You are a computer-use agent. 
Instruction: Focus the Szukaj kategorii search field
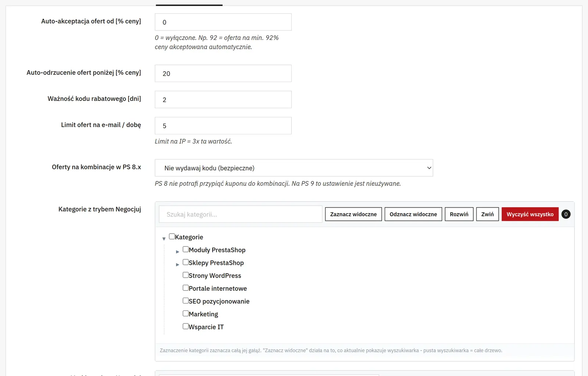click(240, 214)
